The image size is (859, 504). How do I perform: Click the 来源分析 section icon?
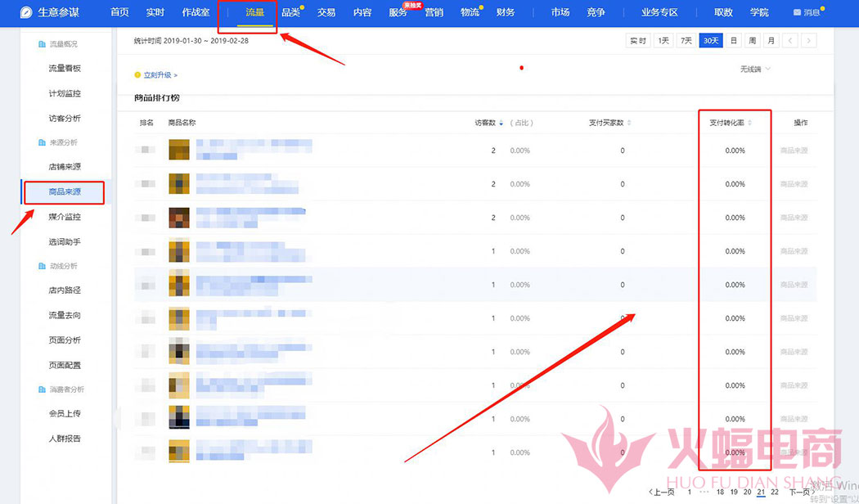[42, 142]
